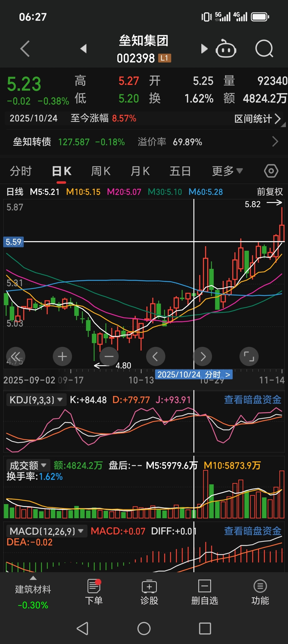Open KDJ(9,3,3) indicator dropdown
The height and width of the screenshot is (644, 288).
pos(36,400)
